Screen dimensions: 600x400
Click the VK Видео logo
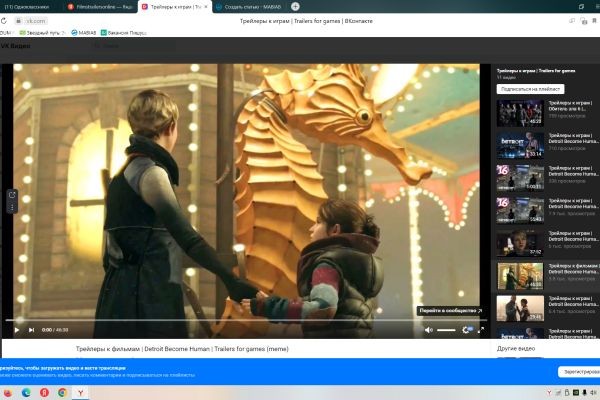[x=15, y=46]
